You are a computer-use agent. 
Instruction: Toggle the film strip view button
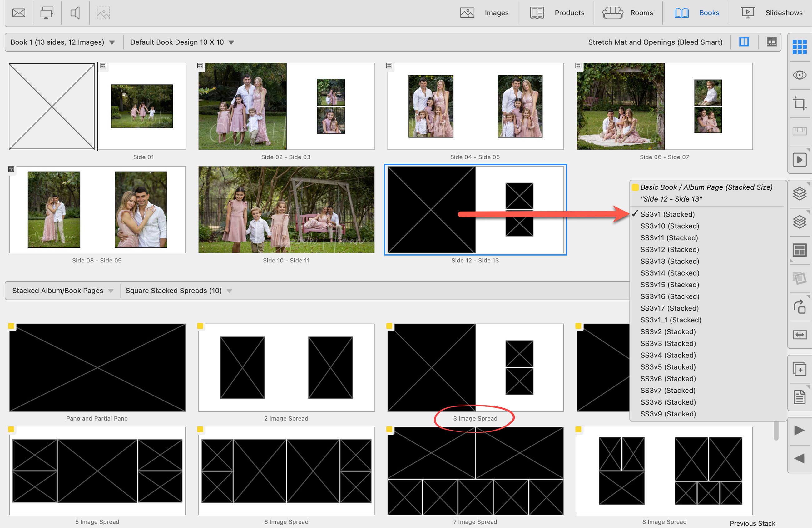pos(771,42)
